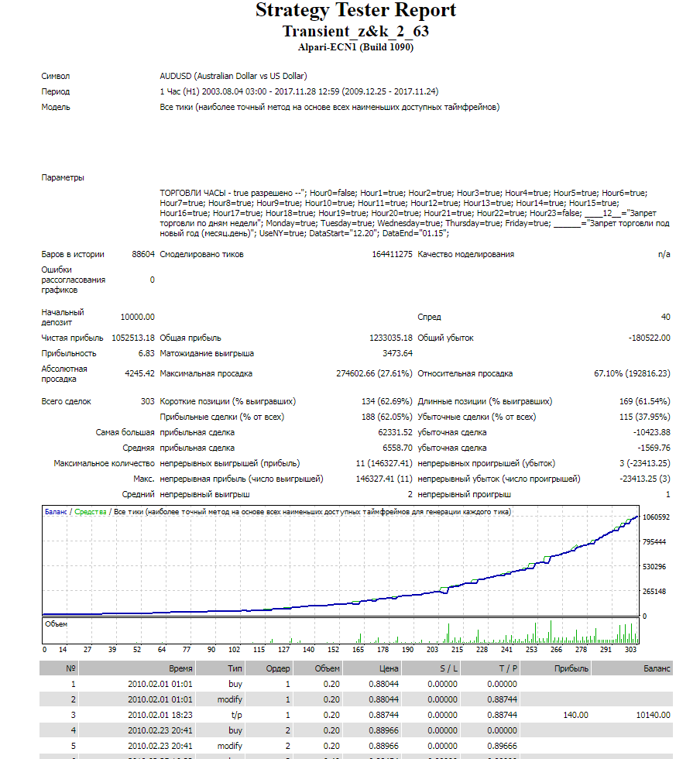This screenshot has height=759, width=700.
Task: Select consecutive losses value "3 (-23413.25)"
Action: pos(645,463)
